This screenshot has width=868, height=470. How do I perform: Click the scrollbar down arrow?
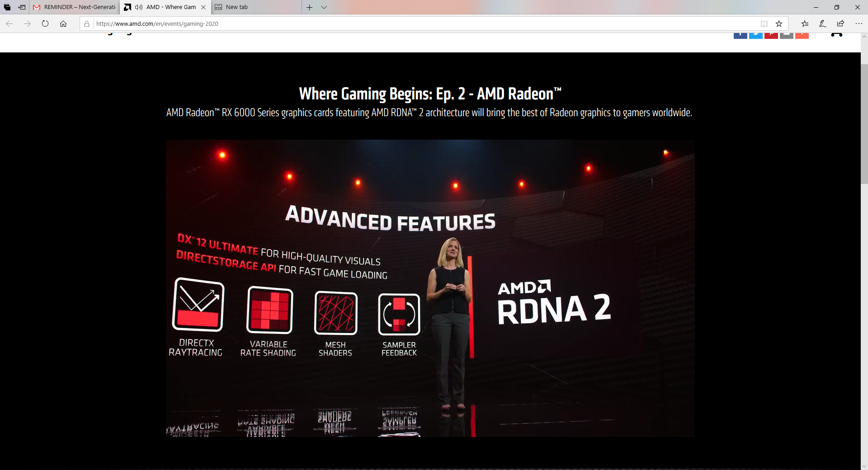click(x=864, y=466)
